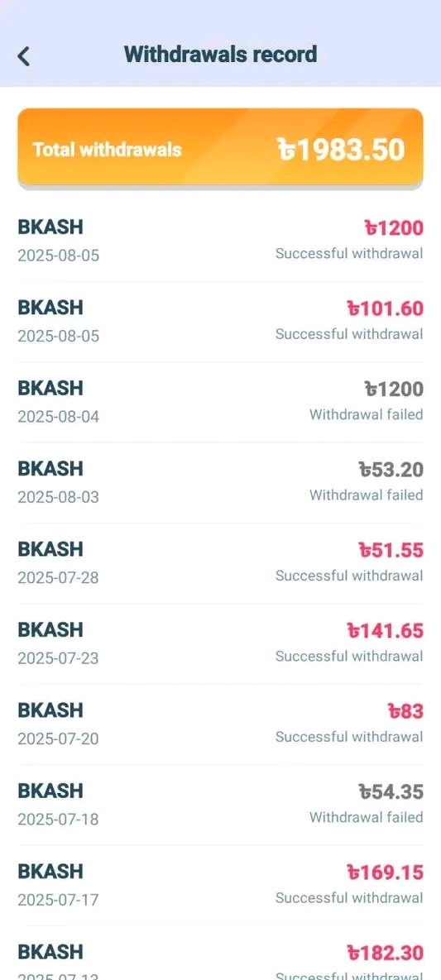Select the ৳169.15 withdrawal on 2025-07-17
The image size is (441, 980).
pyautogui.click(x=220, y=887)
